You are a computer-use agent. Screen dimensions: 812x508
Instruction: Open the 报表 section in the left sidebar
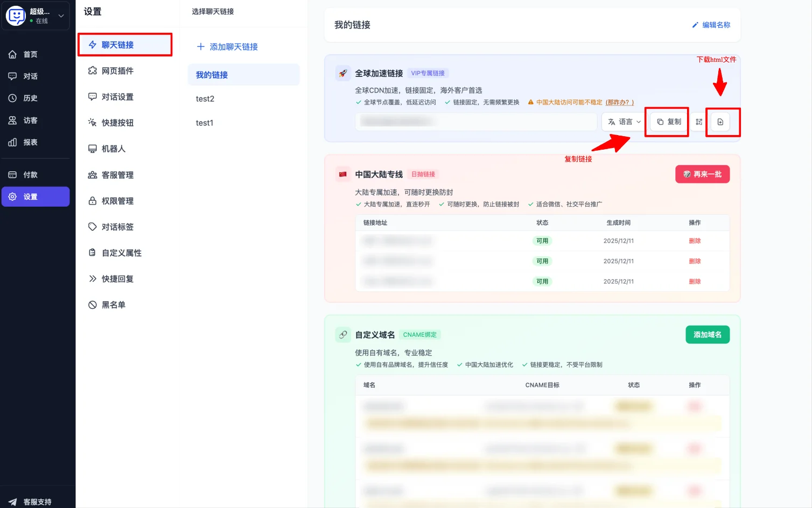tap(30, 142)
